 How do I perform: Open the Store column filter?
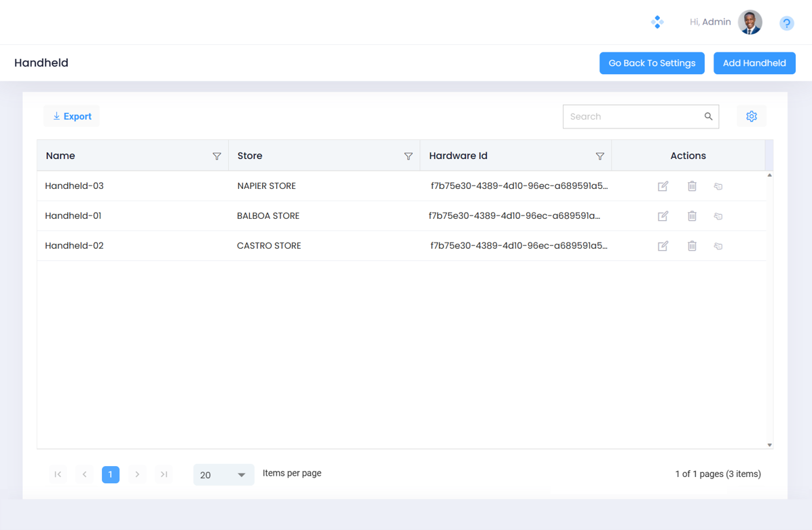pos(408,156)
